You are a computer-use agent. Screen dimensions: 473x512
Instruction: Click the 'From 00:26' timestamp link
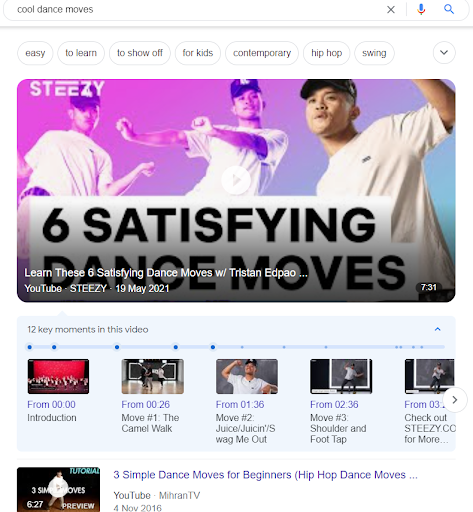pyautogui.click(x=146, y=405)
